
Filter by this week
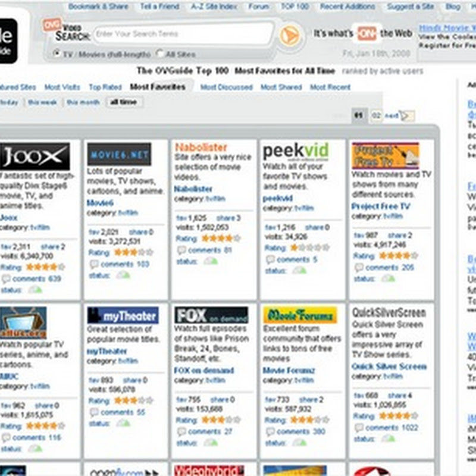point(42,102)
